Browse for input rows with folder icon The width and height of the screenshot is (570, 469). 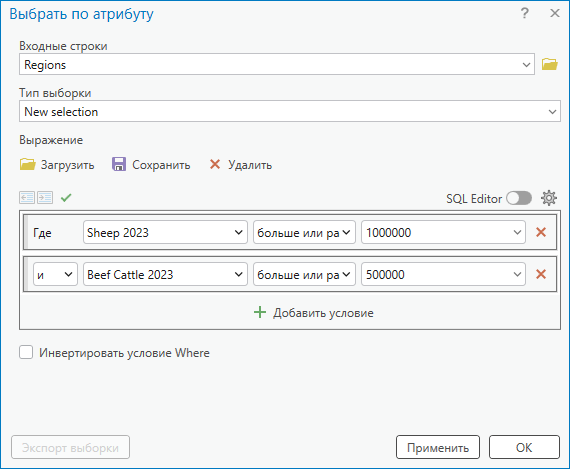[x=549, y=64]
